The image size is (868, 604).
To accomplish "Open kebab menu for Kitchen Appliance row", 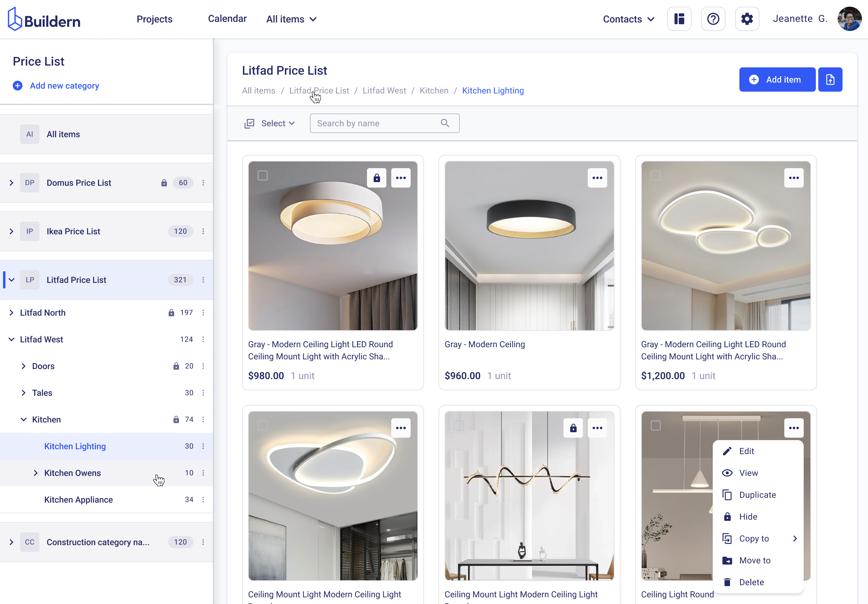I will [x=203, y=500].
